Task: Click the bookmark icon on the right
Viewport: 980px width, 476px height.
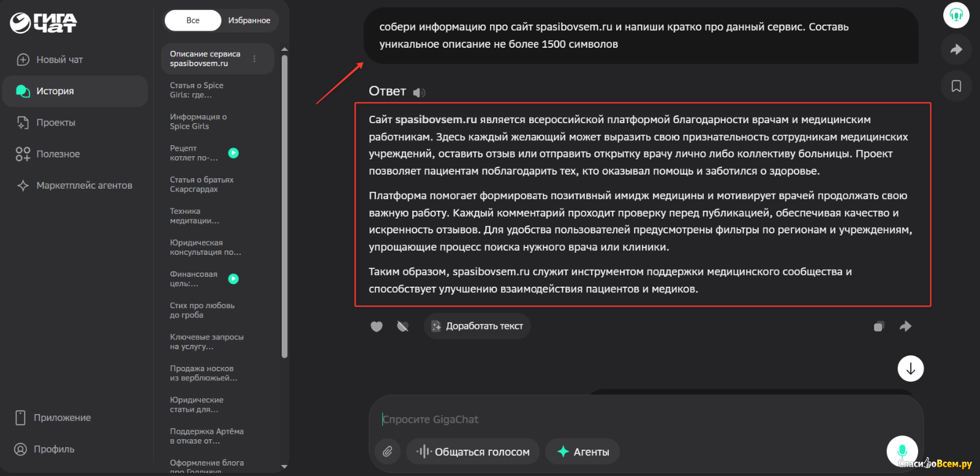Action: pos(956,86)
